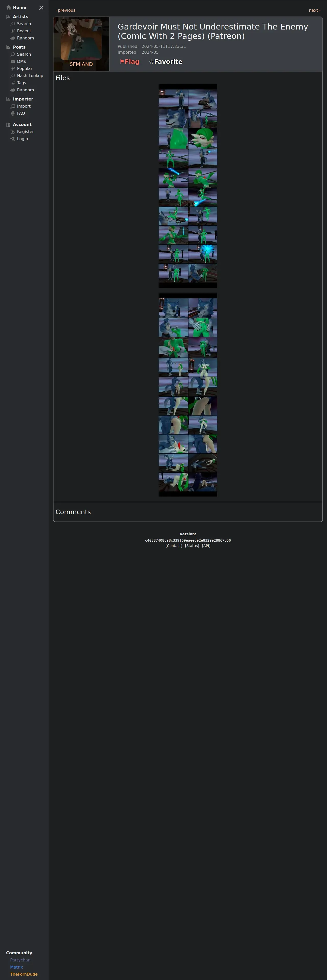Go to the next post
The image size is (327, 980).
click(315, 10)
